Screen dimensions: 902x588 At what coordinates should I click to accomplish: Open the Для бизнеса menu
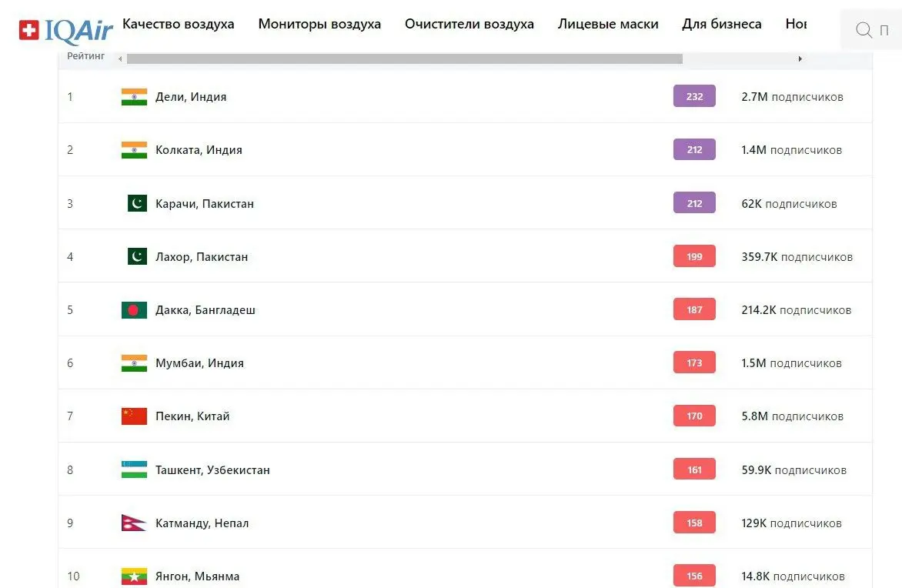pyautogui.click(x=722, y=24)
